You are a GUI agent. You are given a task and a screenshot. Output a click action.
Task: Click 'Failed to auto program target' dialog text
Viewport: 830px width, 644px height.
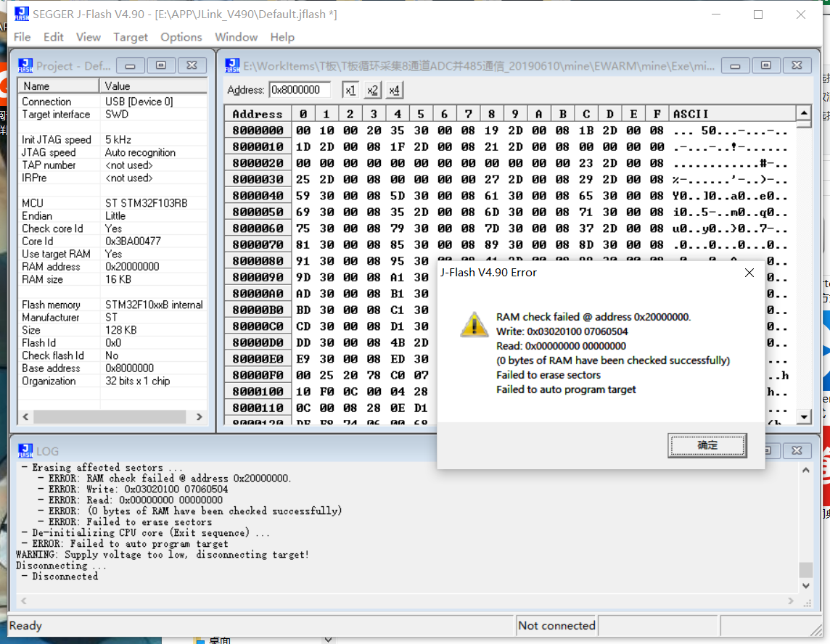566,389
